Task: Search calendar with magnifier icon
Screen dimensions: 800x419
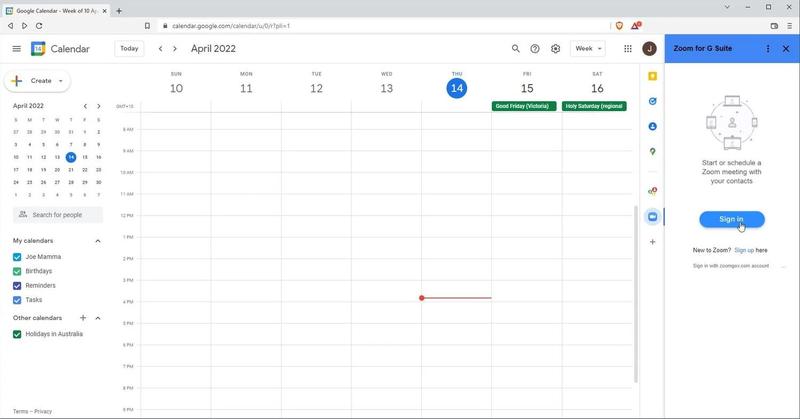Action: click(x=515, y=48)
